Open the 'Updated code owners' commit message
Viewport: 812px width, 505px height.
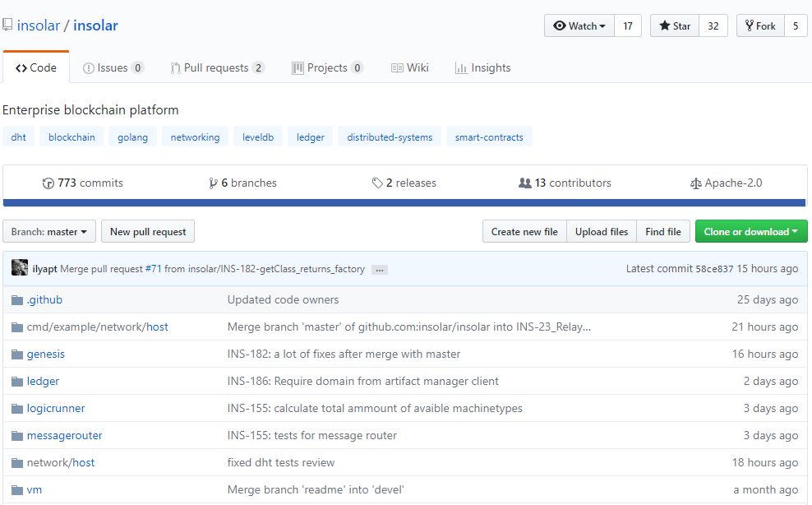point(283,299)
